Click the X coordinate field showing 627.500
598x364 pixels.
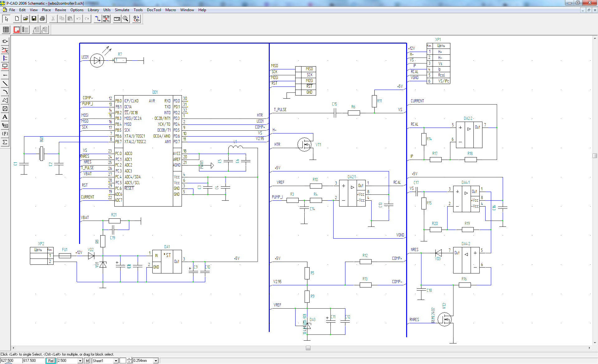click(11, 361)
